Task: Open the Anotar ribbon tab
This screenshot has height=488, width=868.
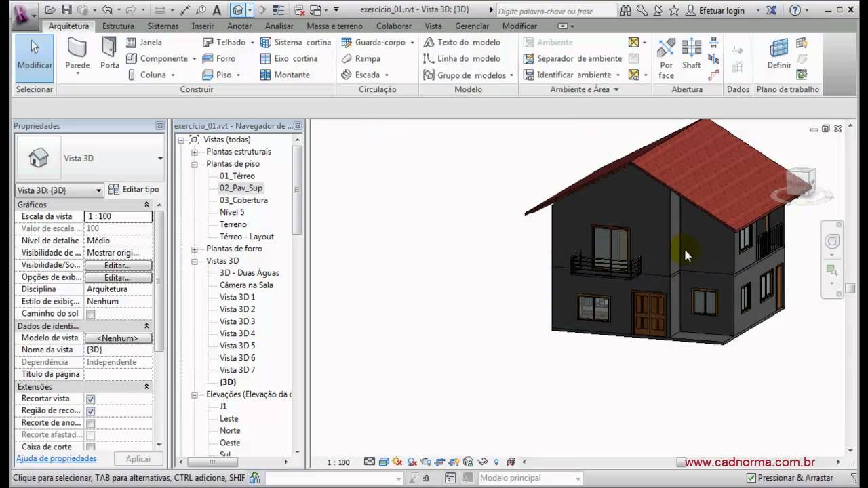Action: pyautogui.click(x=239, y=26)
